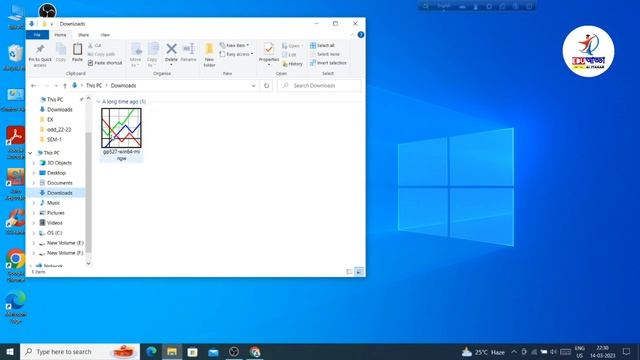Open the notification center icon
This screenshot has width=640, height=360.
click(627, 351)
